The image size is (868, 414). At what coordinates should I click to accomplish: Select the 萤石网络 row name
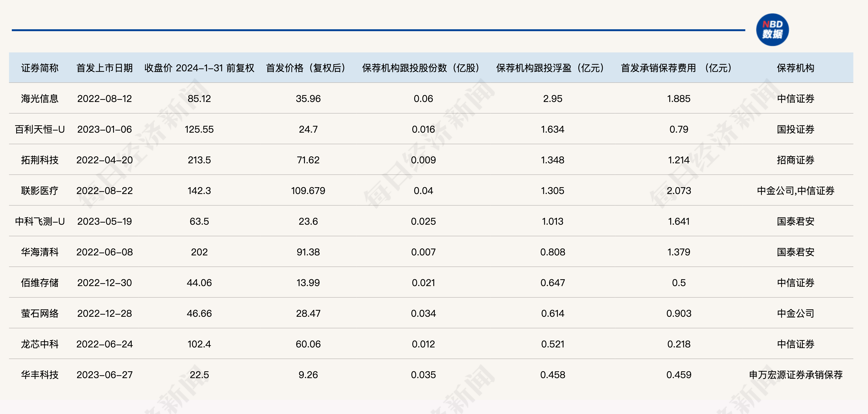click(x=40, y=313)
